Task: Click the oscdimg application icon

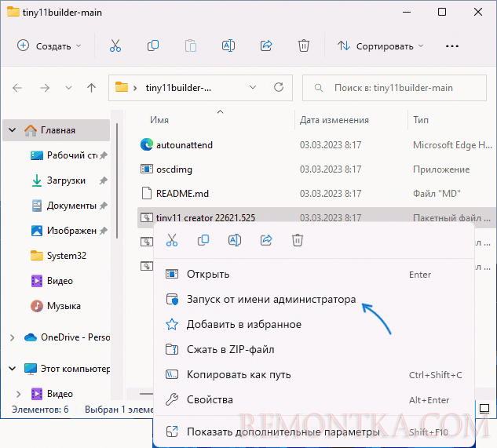Action: point(147,169)
